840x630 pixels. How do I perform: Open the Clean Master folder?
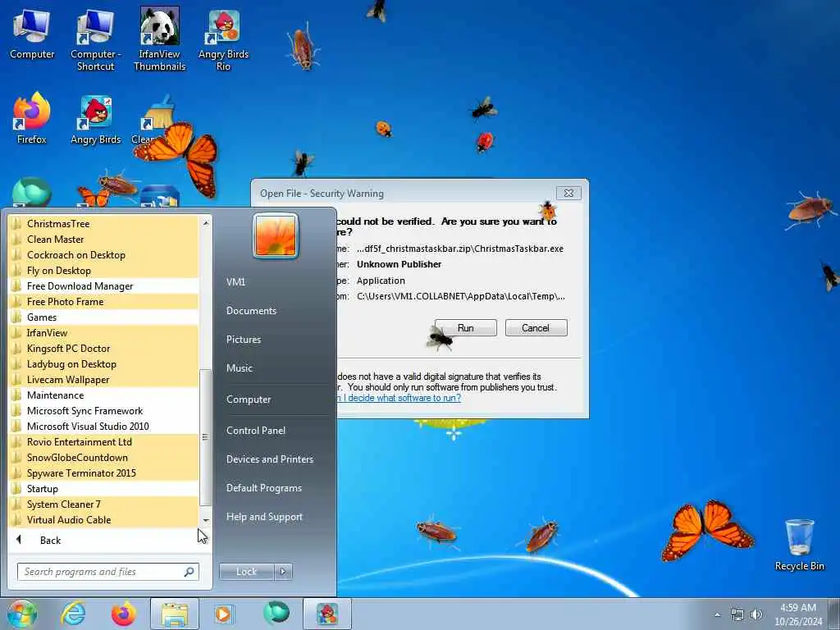click(104, 239)
